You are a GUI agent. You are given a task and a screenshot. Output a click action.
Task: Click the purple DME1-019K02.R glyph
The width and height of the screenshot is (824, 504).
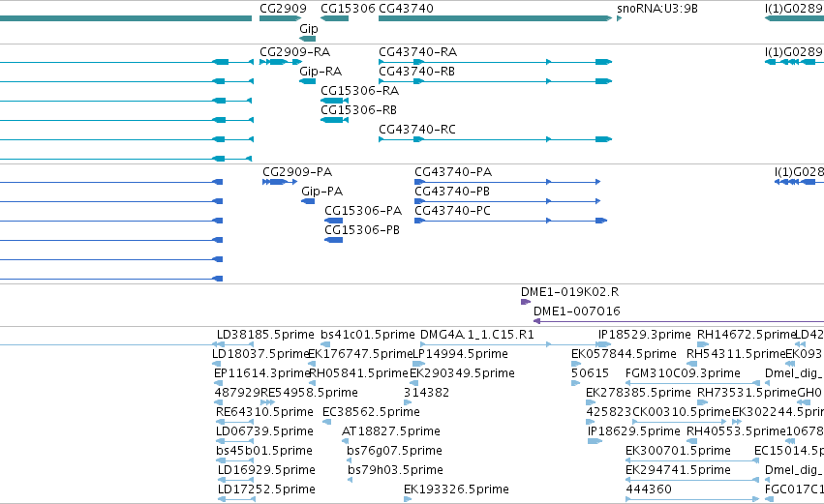525,302
